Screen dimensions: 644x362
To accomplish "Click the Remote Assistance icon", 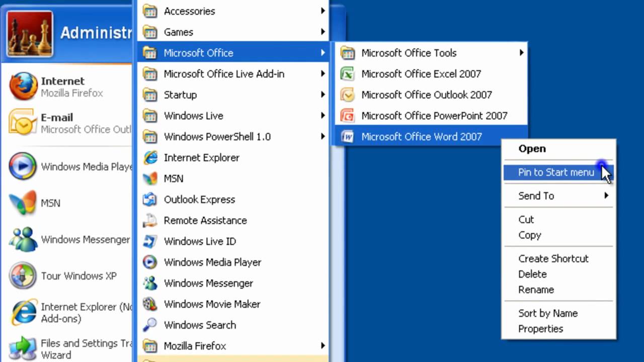I will pyautogui.click(x=150, y=221).
